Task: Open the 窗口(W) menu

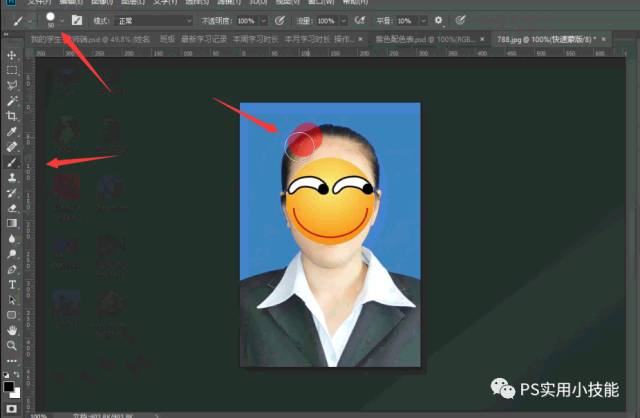Action: (321, 2)
